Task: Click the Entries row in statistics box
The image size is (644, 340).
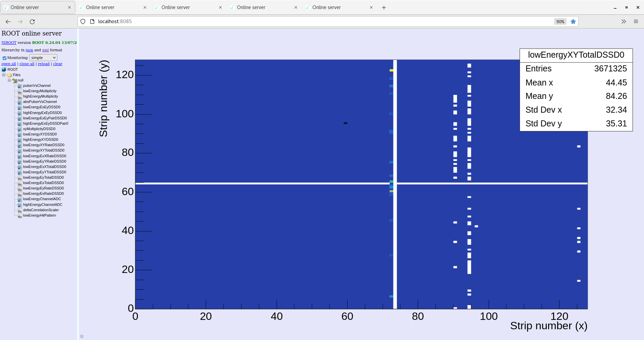Action: (576, 69)
